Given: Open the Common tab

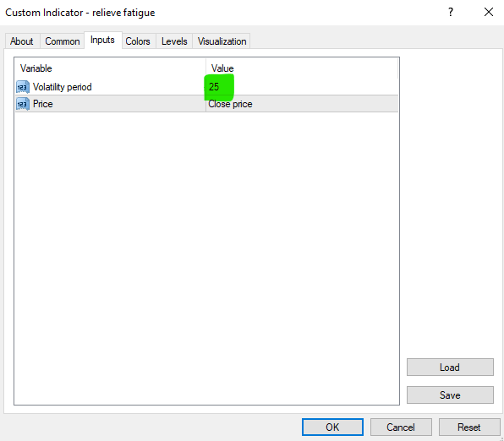Looking at the screenshot, I should tap(63, 41).
